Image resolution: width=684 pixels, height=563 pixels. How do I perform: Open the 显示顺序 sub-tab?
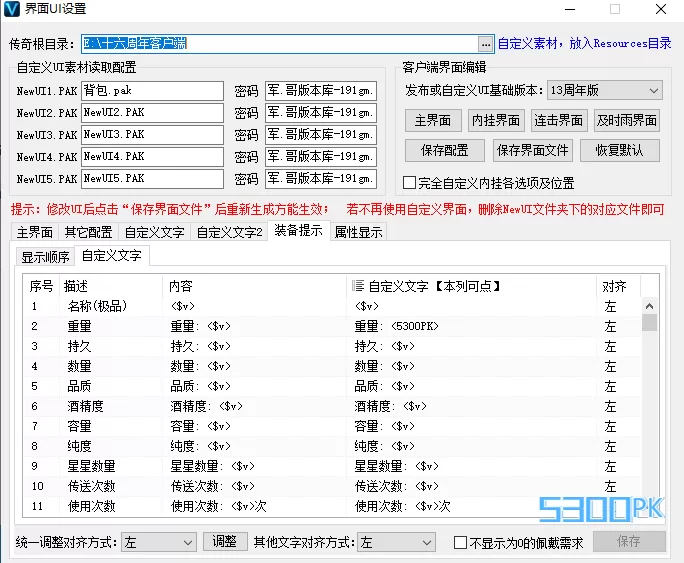(x=45, y=257)
